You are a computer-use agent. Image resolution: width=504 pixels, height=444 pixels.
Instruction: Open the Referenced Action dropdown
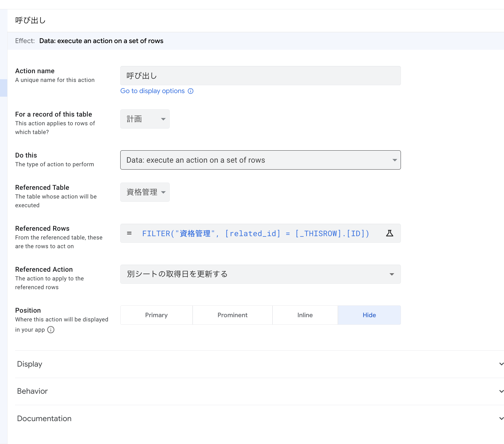(260, 274)
